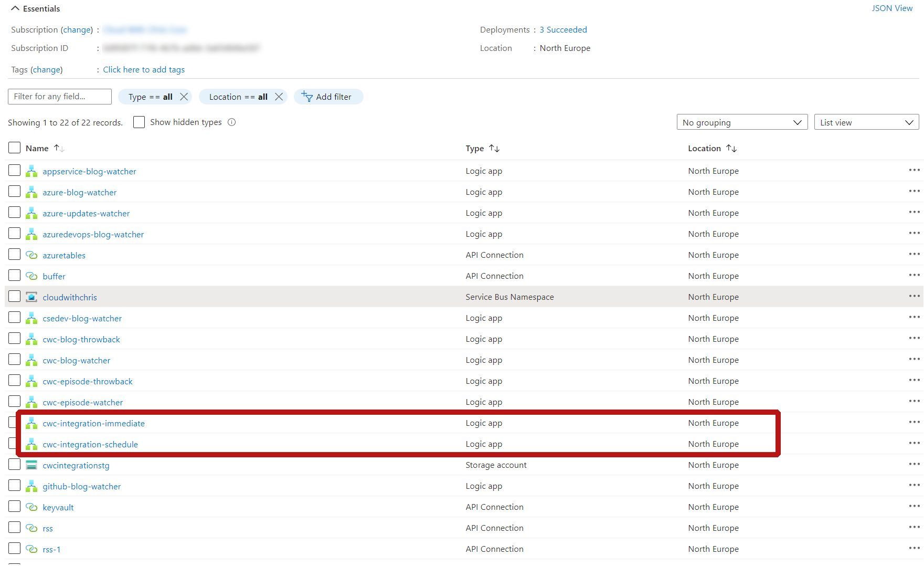Check the azuretables row checkbox

point(14,255)
